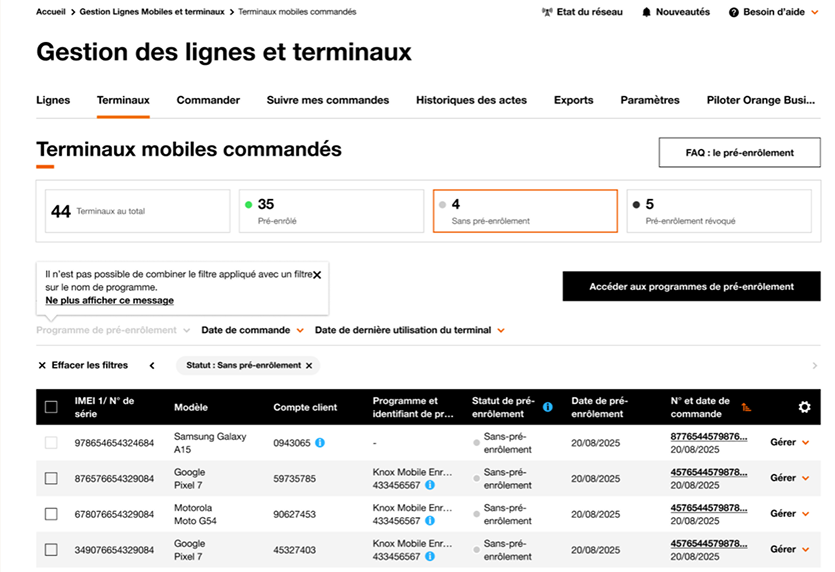
Task: Click the left arrow beside filter chips
Action: 152,366
